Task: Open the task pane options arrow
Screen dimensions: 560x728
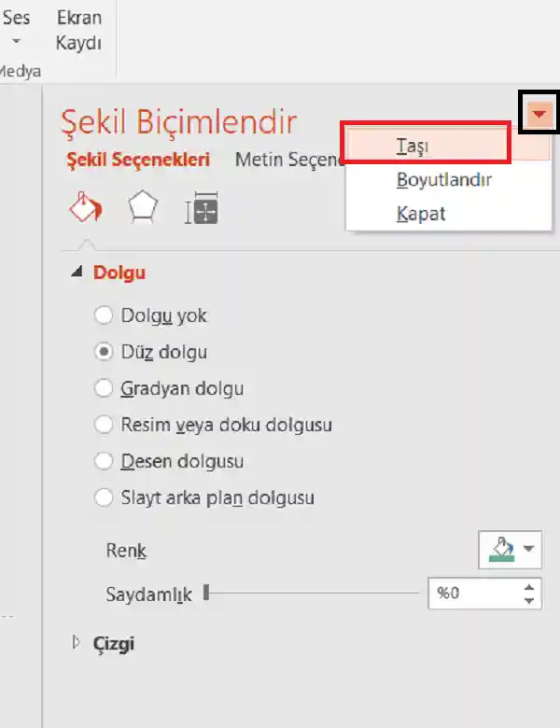Action: click(539, 113)
